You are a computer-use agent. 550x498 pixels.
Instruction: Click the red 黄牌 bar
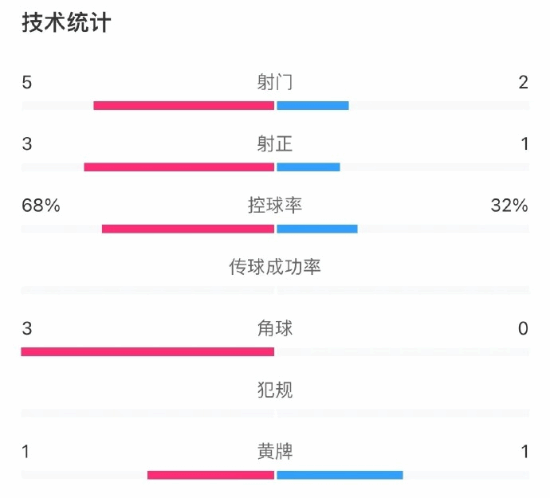(211, 475)
